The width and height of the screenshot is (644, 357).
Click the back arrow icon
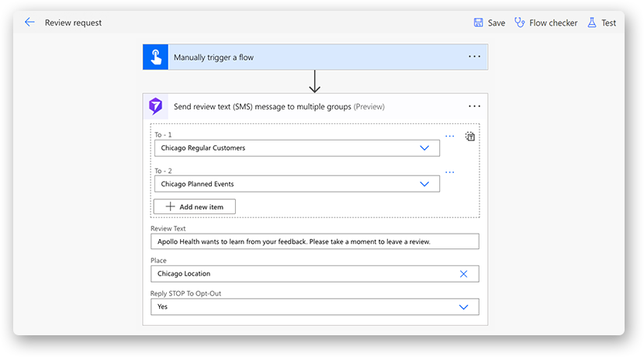[29, 23]
